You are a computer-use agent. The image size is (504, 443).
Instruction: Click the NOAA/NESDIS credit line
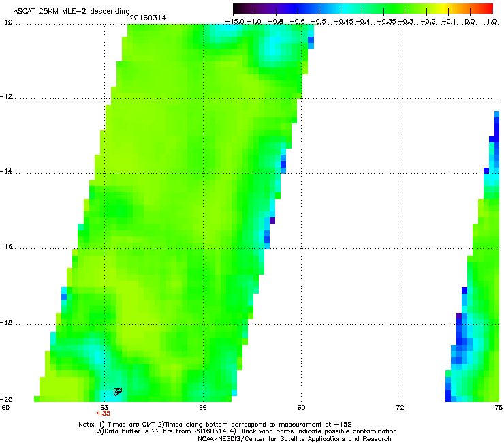[294, 438]
